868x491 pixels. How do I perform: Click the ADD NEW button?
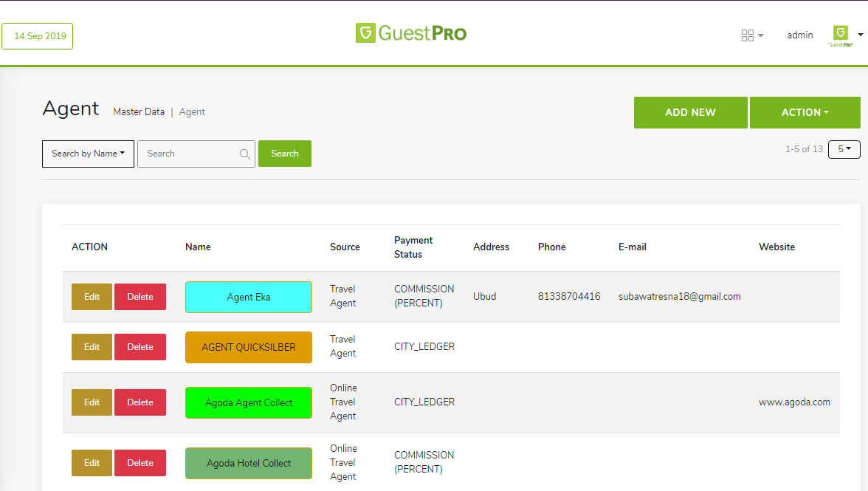click(x=690, y=112)
